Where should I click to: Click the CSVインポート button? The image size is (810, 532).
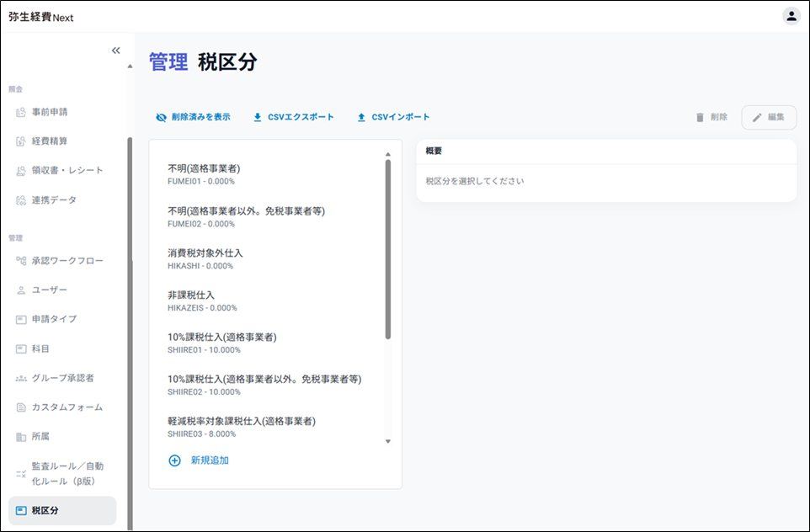point(394,117)
